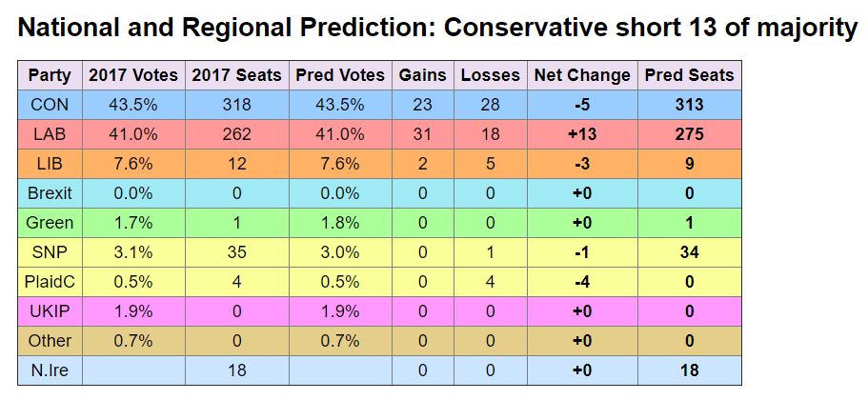The image size is (868, 400).
Task: Click the CON party cell
Action: (x=50, y=105)
